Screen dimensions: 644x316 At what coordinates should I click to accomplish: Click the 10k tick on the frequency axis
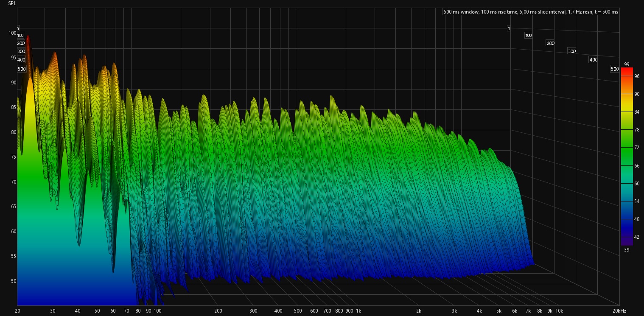[x=559, y=311]
